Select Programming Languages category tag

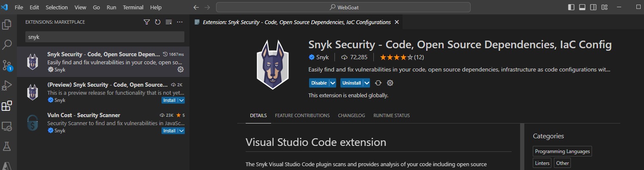562,151
